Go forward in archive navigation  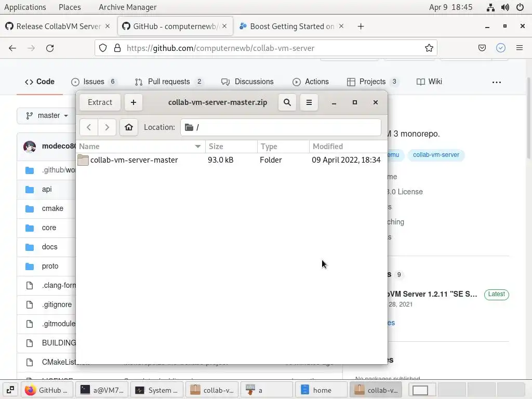pos(107,127)
